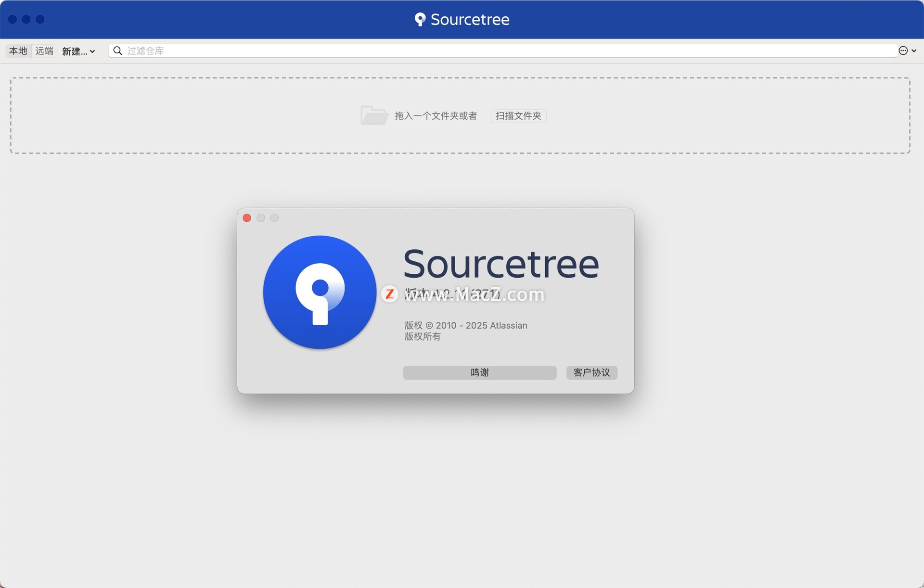Open the 新建... dropdown menu
This screenshot has height=588, width=924.
(x=78, y=51)
